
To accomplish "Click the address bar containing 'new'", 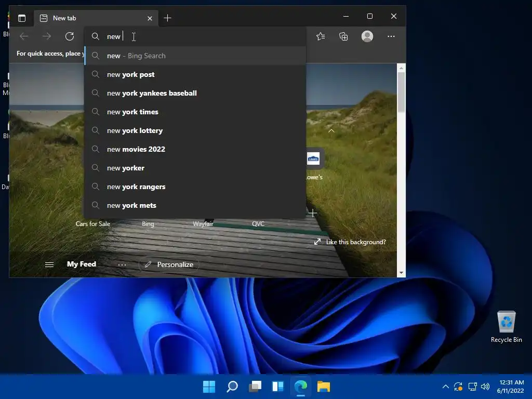I will (x=195, y=36).
